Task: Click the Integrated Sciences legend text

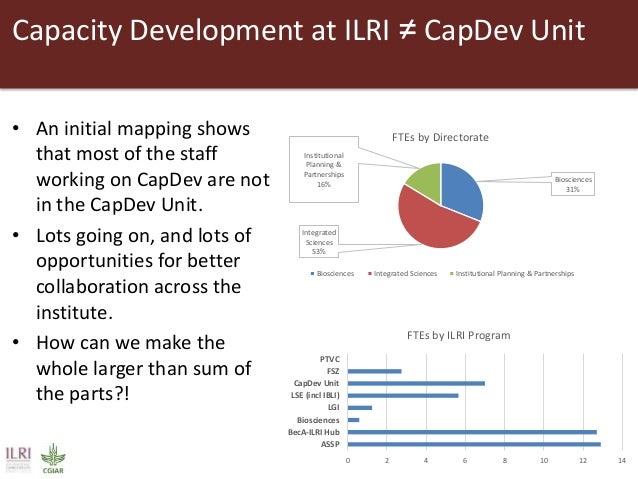Action: [405, 273]
